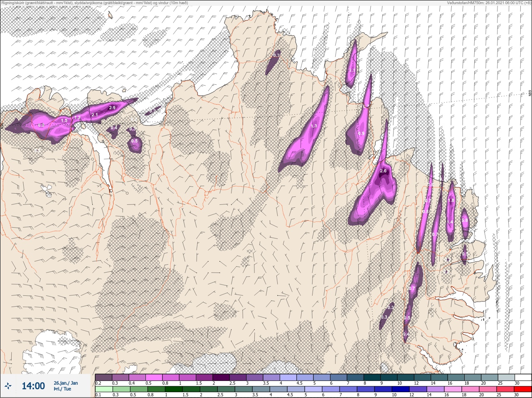The image size is (532, 398).
Task: Select upper legend swatch between 0.5 and 0.8
Action: point(154,377)
